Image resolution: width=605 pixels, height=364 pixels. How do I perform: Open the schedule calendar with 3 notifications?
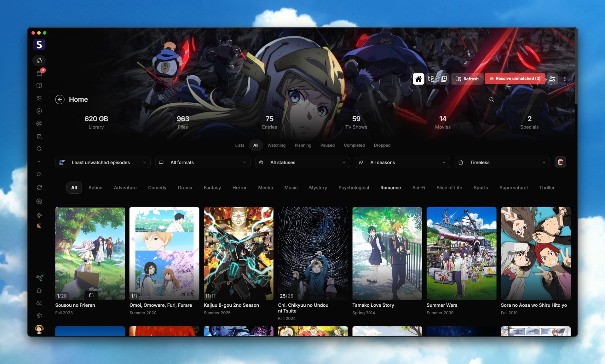39,73
